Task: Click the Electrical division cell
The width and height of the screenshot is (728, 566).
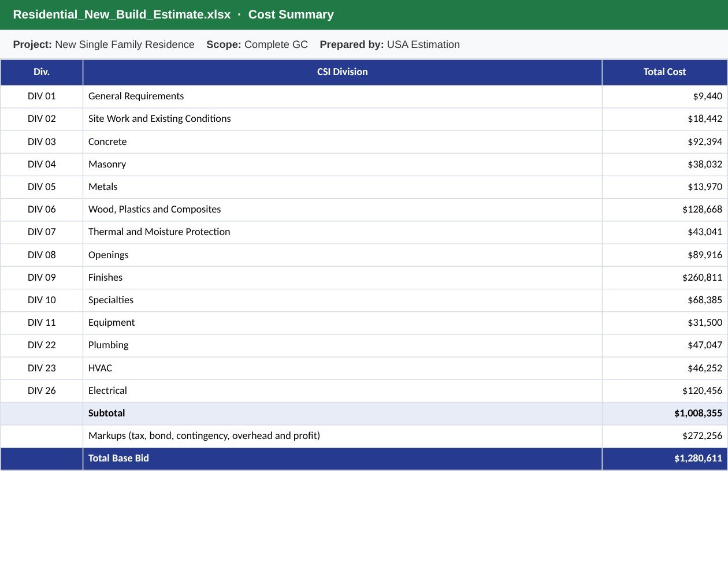Action: (x=342, y=391)
